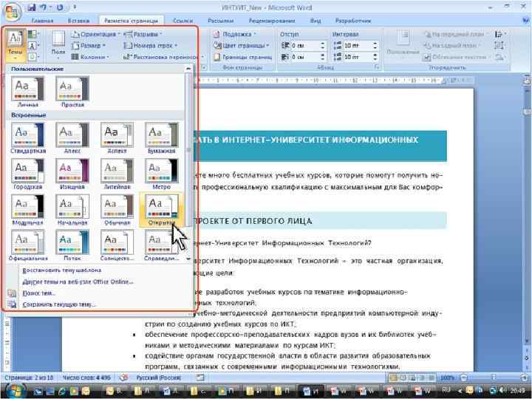Screen dimensions: 532x399
Task: Open Ориентация orientation dropdown
Action: click(x=95, y=34)
